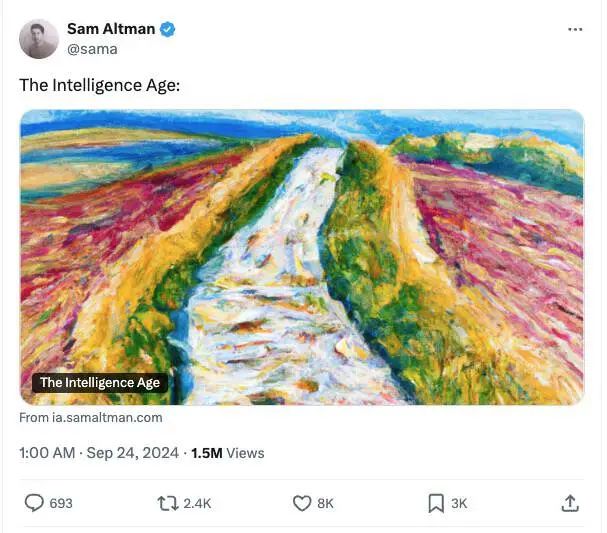This screenshot has height=533, width=607.
Task: Click the Sam Altman display name
Action: 110,29
